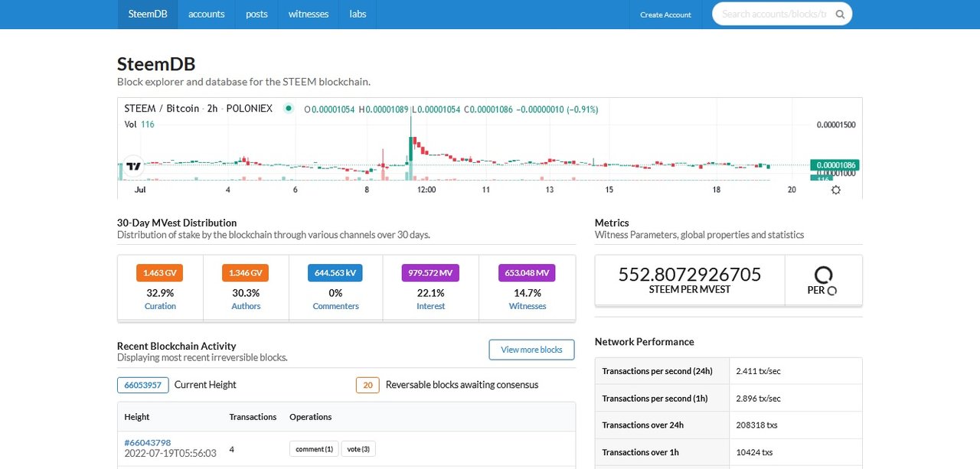This screenshot has height=469, width=980.
Task: Click the Vol 116 indicator label
Action: 139,124
